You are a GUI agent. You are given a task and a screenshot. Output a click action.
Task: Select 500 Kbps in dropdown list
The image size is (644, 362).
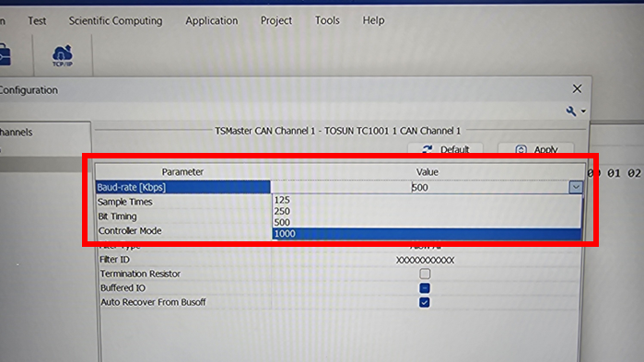pos(427,222)
